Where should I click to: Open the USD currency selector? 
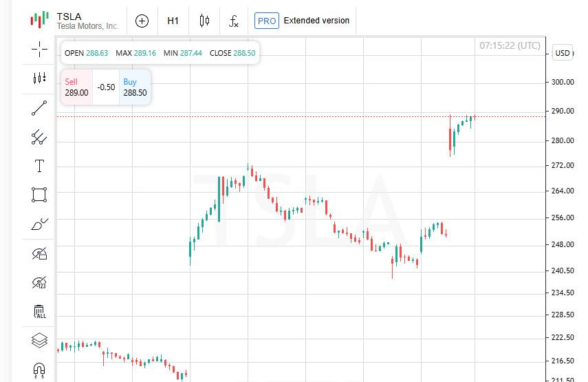563,53
